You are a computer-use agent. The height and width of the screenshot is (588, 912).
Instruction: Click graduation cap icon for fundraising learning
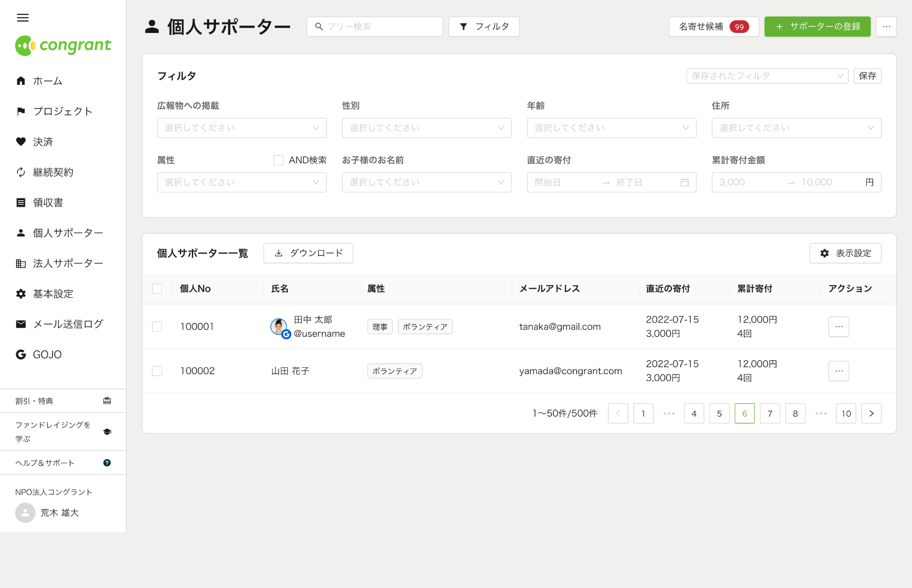(107, 432)
